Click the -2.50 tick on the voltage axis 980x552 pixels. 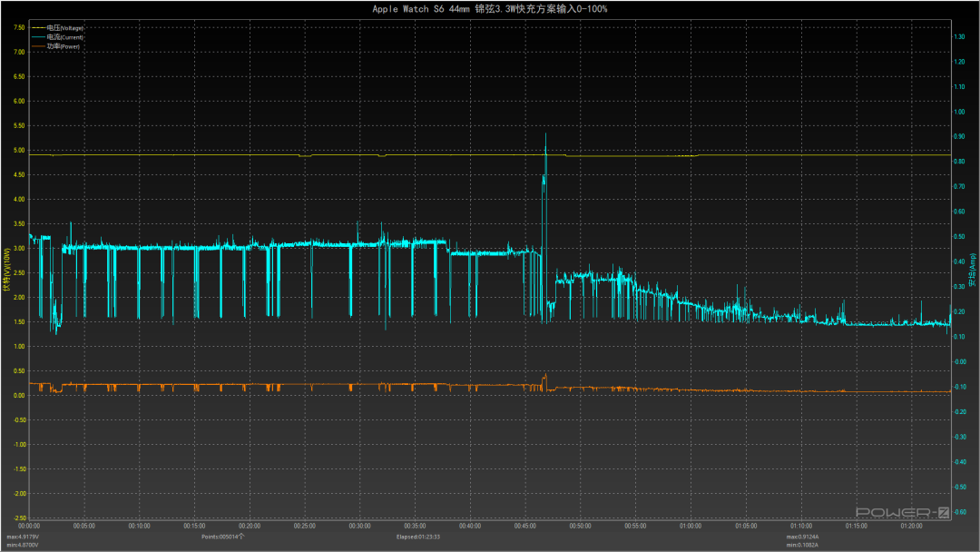point(19,518)
